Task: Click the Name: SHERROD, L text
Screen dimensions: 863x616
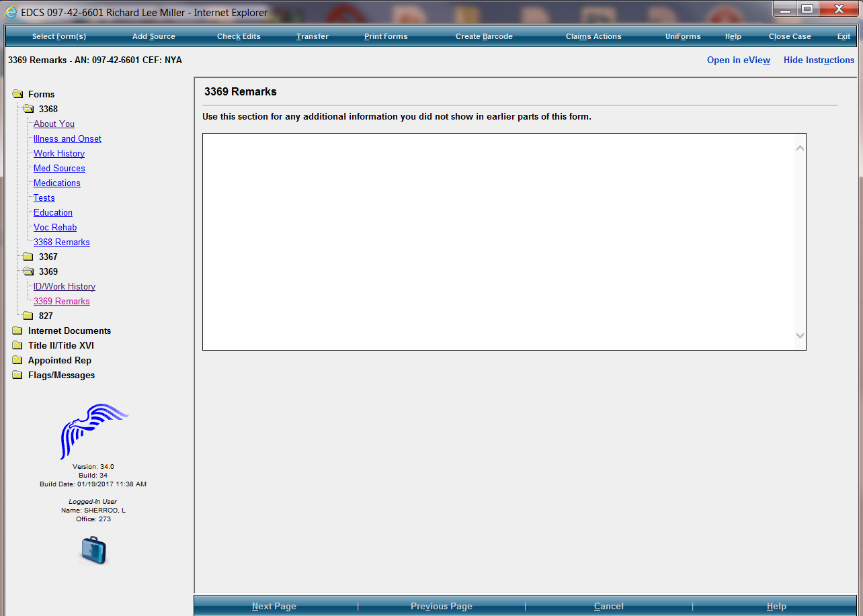Action: 93,510
